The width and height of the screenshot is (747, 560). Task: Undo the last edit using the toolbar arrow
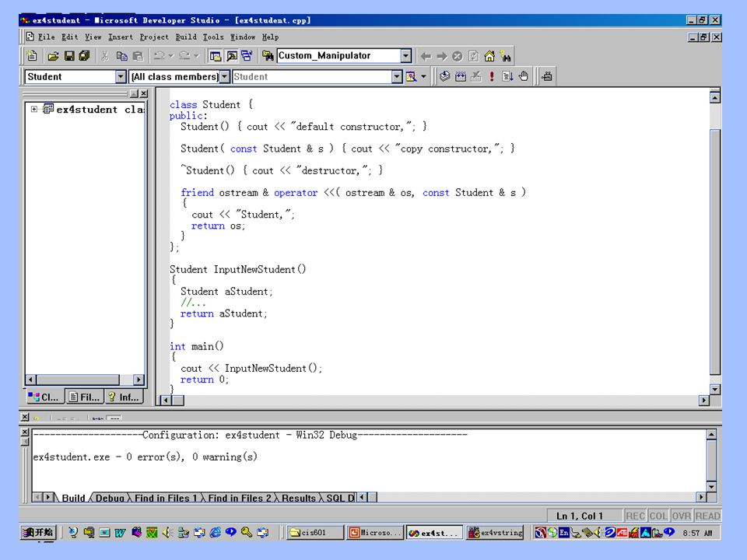click(x=159, y=56)
